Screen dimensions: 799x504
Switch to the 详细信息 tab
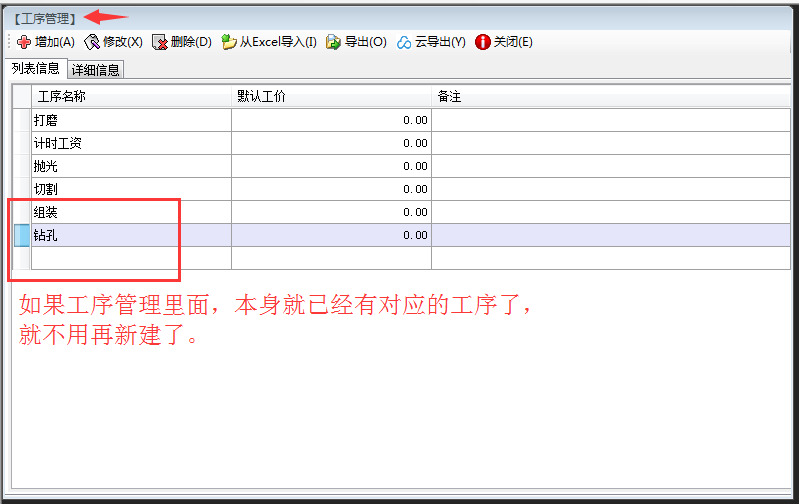point(96,70)
